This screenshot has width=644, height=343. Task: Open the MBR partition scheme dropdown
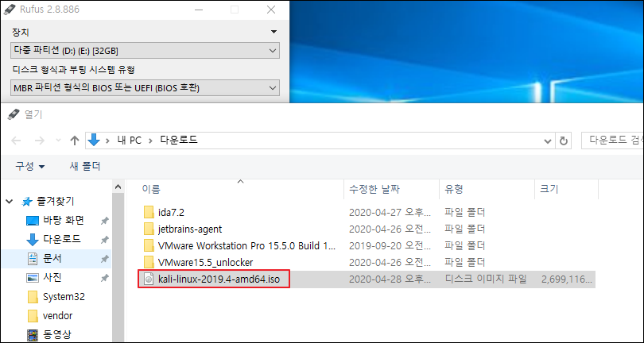click(145, 88)
